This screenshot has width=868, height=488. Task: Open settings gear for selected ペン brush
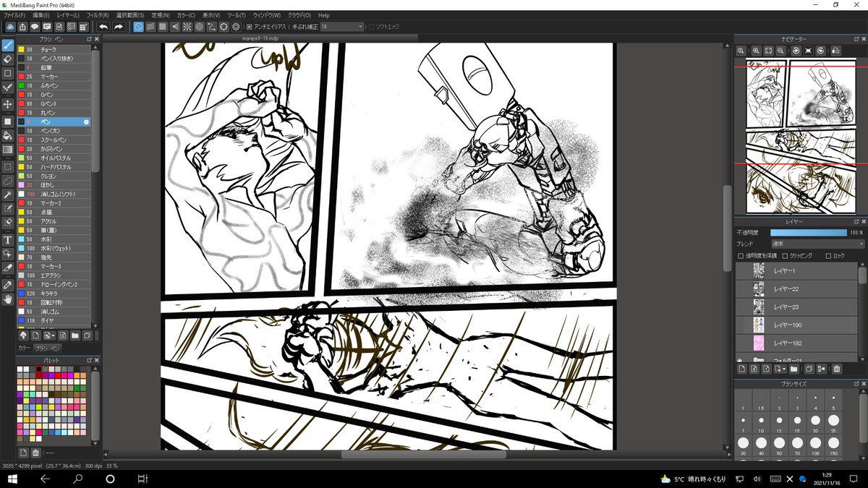tap(86, 122)
